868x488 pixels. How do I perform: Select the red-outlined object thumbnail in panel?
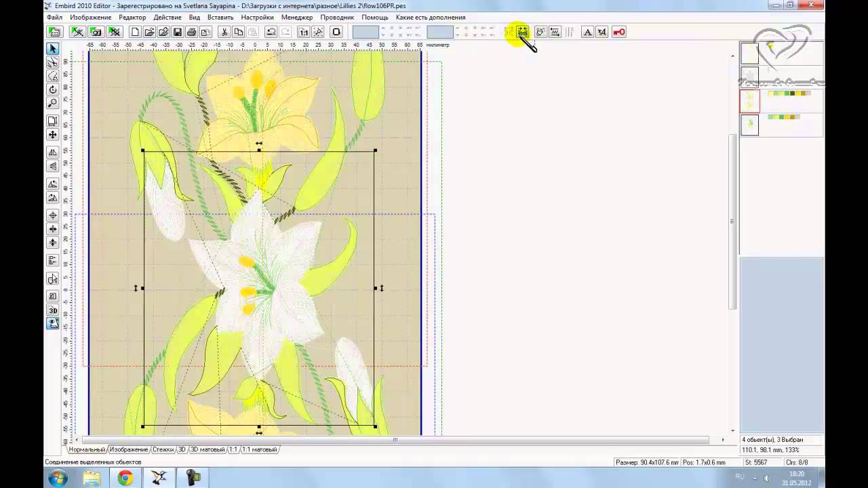pyautogui.click(x=749, y=101)
